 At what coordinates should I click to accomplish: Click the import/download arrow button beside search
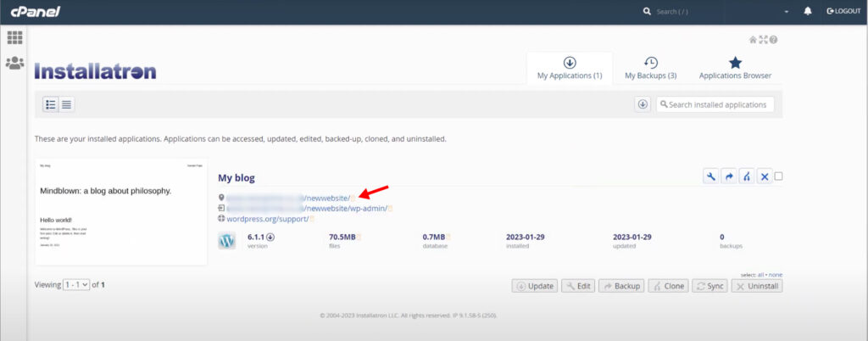(643, 104)
